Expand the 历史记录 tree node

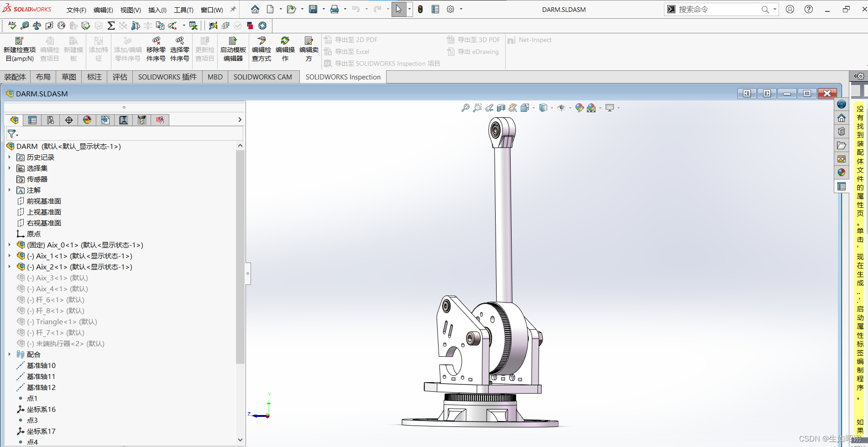(x=10, y=157)
